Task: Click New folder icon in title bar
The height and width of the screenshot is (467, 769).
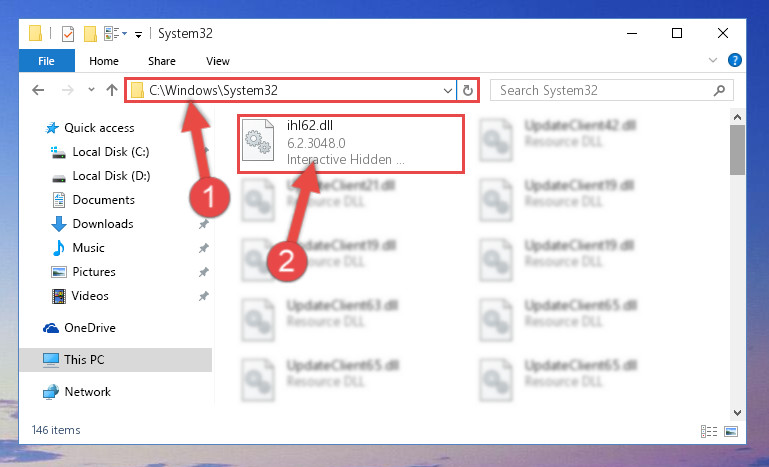Action: point(90,33)
